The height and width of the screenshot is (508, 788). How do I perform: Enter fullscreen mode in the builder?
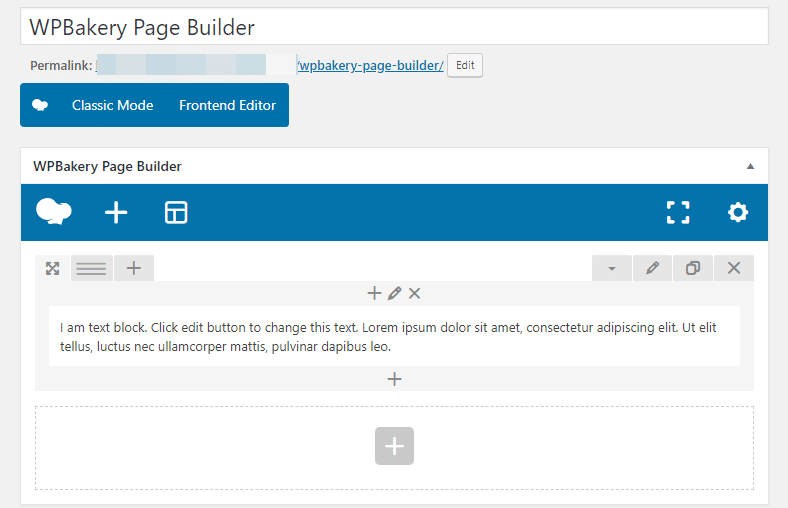[678, 212]
